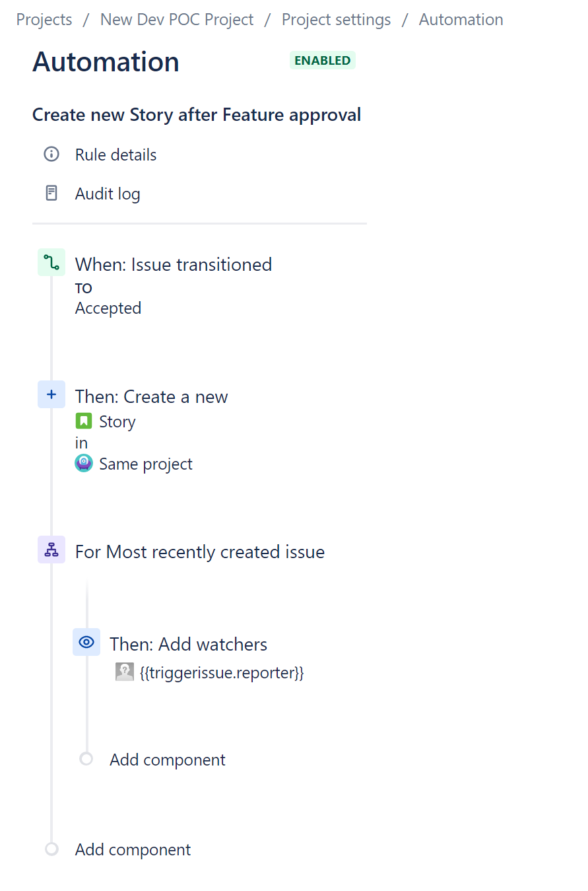The image size is (588, 891).
Task: Click the Add watchers eye icon
Action: (x=86, y=641)
